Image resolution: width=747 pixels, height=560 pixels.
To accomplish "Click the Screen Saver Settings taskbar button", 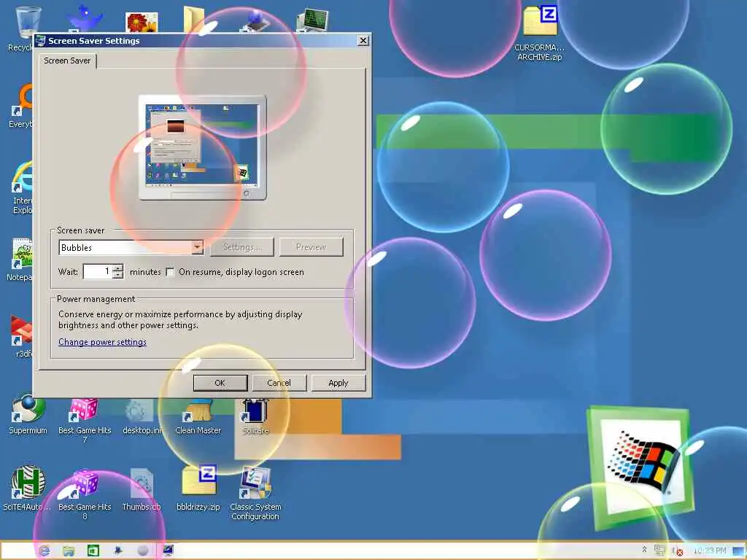I will coord(169,551).
